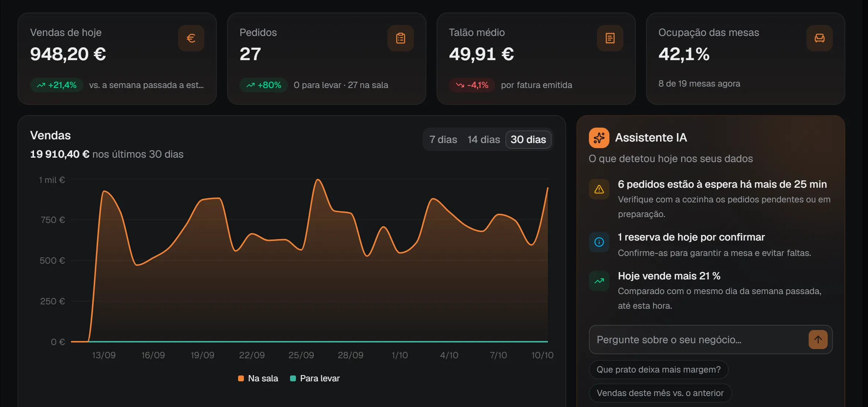Send question with the arrow-up button
868x407 pixels.
pyautogui.click(x=818, y=340)
